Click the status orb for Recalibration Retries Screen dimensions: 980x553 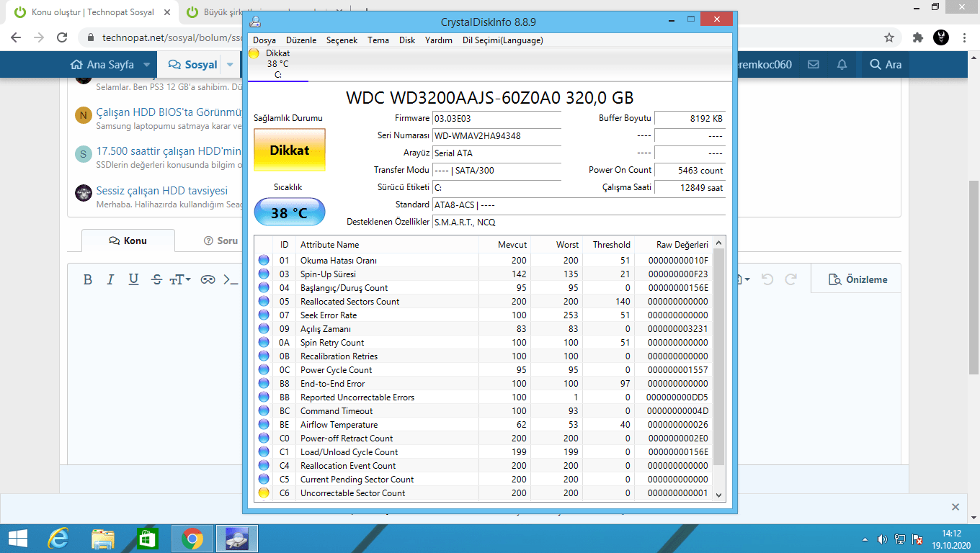264,356
